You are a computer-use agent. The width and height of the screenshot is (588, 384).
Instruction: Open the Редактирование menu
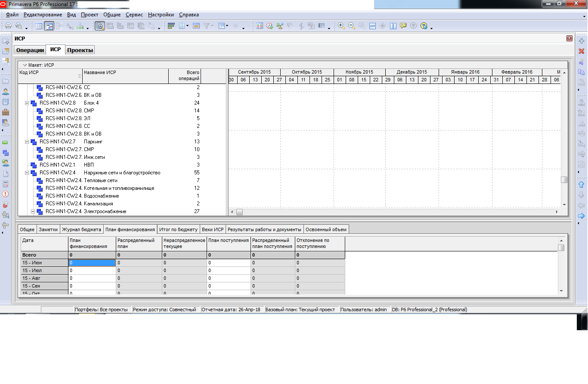point(43,15)
